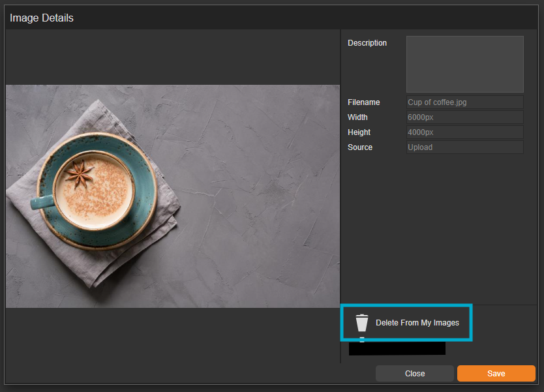Click the Width label text
The height and width of the screenshot is (392, 544).
pos(357,117)
